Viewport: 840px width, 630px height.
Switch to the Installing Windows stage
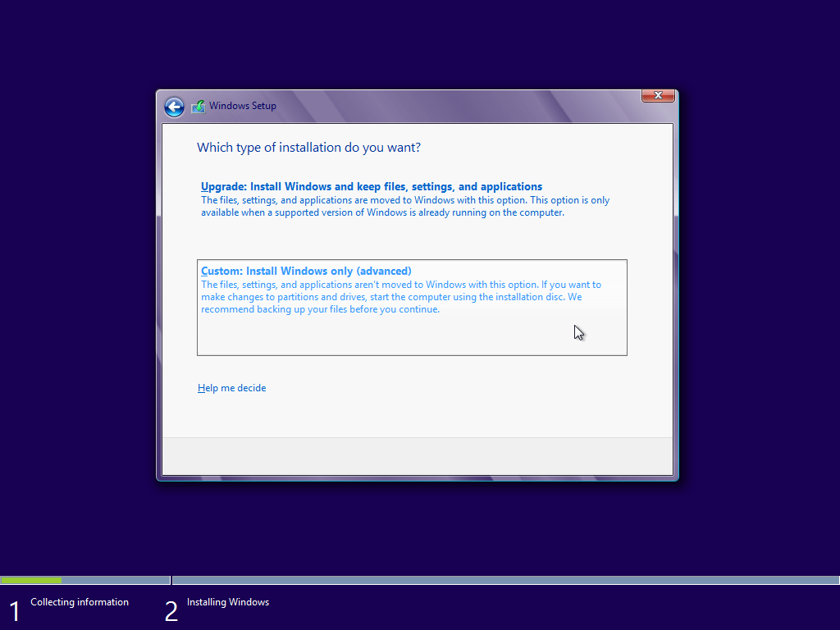click(227, 601)
